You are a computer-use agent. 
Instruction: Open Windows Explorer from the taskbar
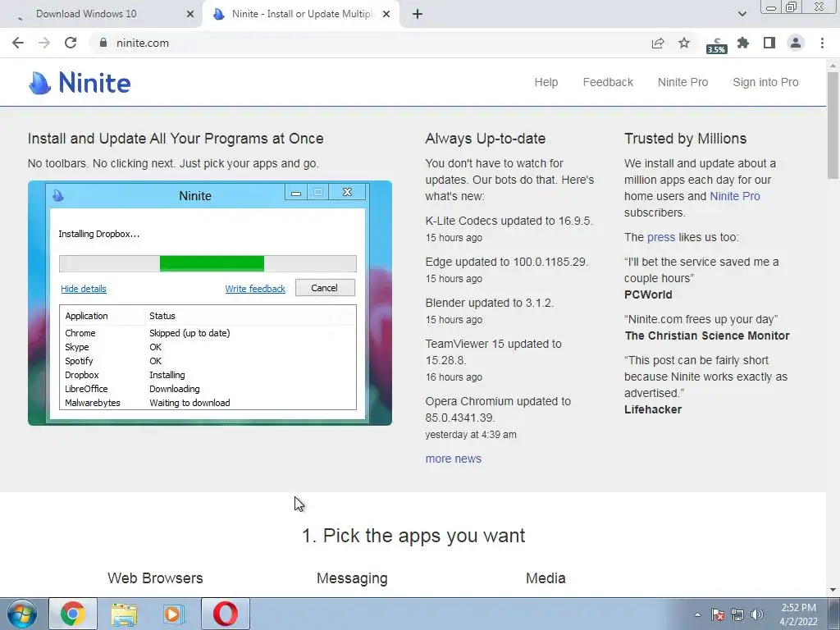124,614
